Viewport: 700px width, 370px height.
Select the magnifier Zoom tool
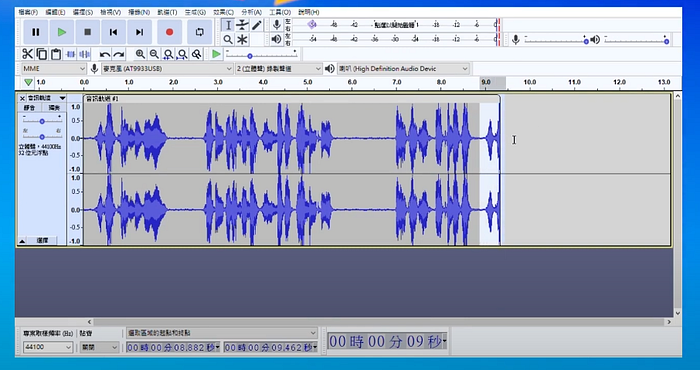[x=228, y=39]
